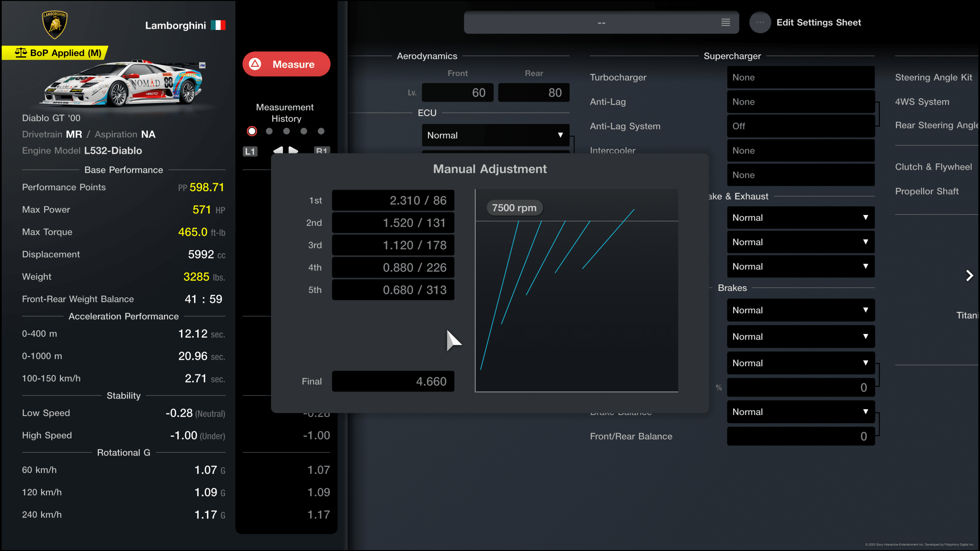Select the 5th gear ratio field

click(393, 290)
